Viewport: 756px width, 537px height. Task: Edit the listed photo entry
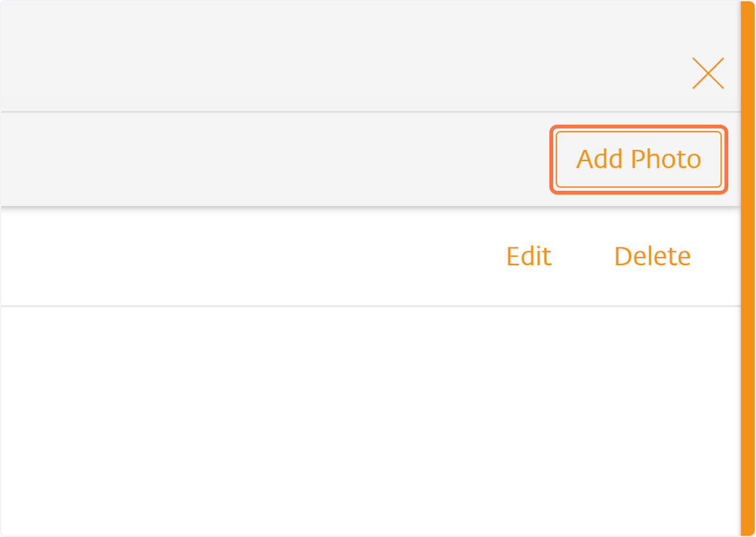pyautogui.click(x=529, y=256)
